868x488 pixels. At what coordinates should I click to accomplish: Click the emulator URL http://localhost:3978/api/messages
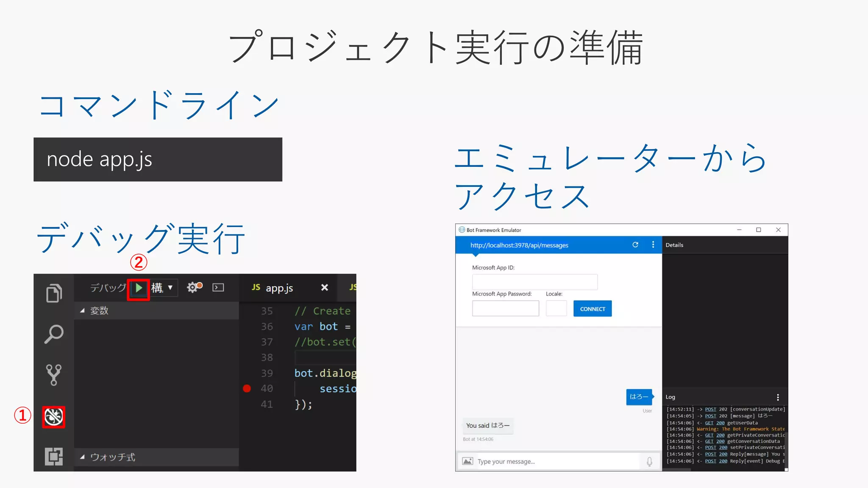pos(519,245)
